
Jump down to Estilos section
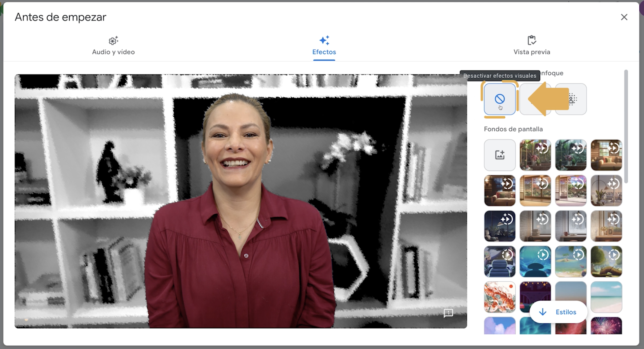[x=558, y=312]
